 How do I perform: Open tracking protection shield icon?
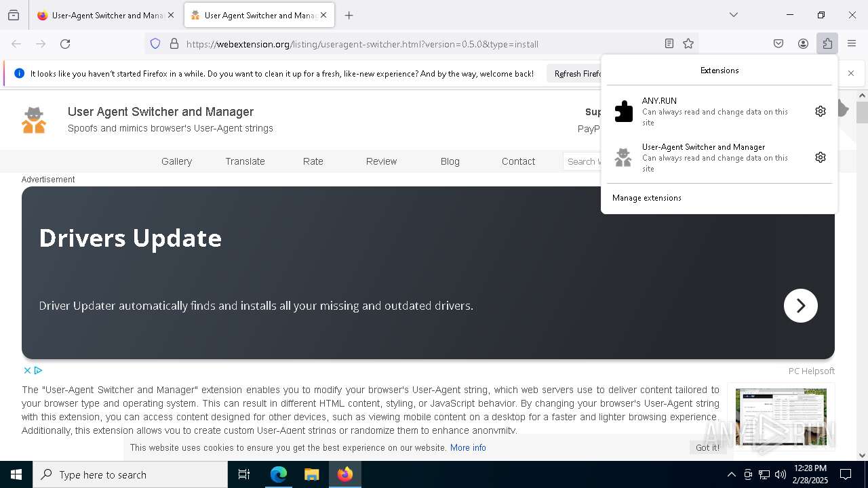[155, 44]
